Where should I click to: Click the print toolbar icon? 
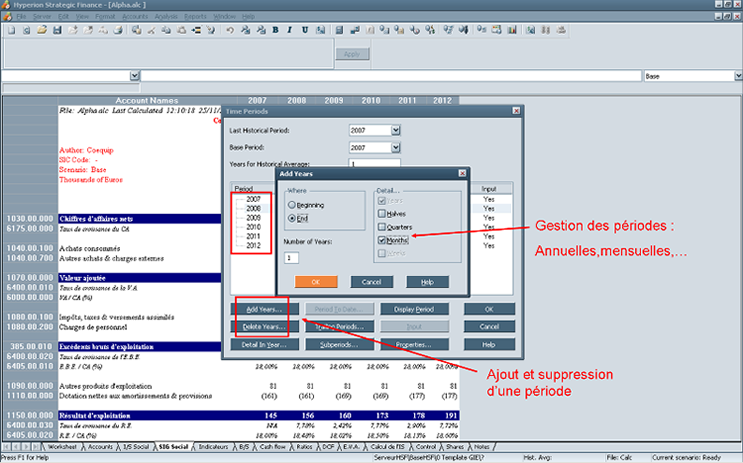coord(118,30)
